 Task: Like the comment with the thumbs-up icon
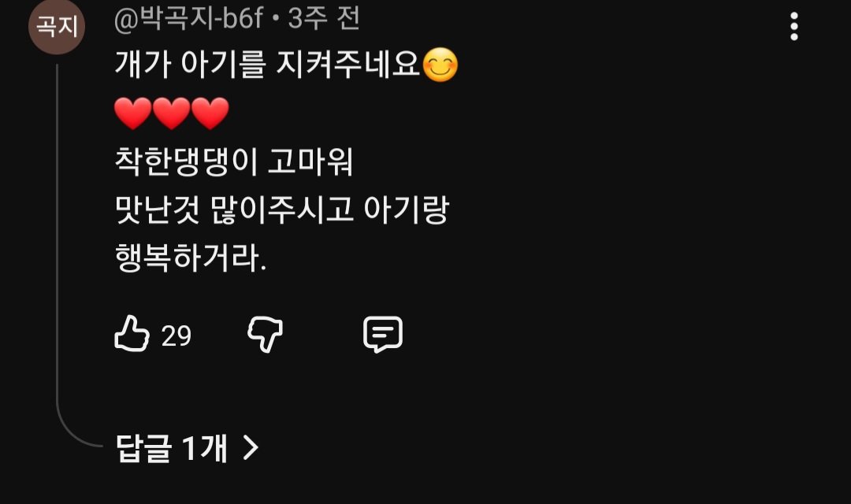pyautogui.click(x=132, y=334)
